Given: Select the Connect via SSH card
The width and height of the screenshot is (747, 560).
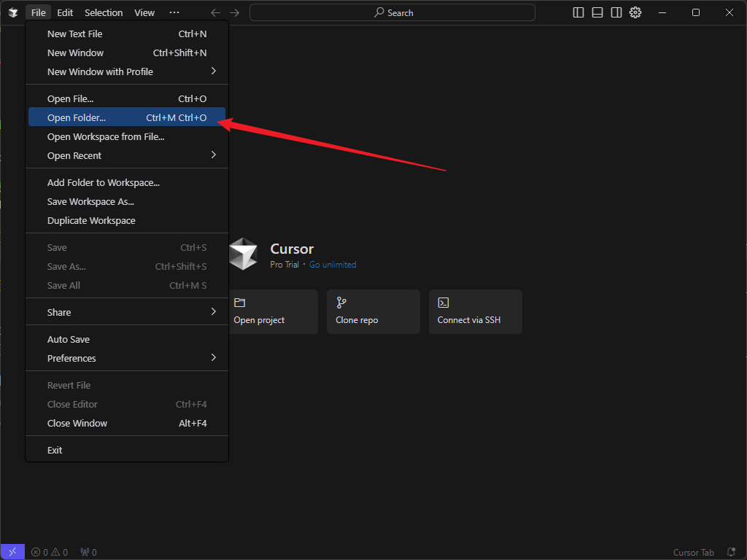Looking at the screenshot, I should tap(476, 311).
